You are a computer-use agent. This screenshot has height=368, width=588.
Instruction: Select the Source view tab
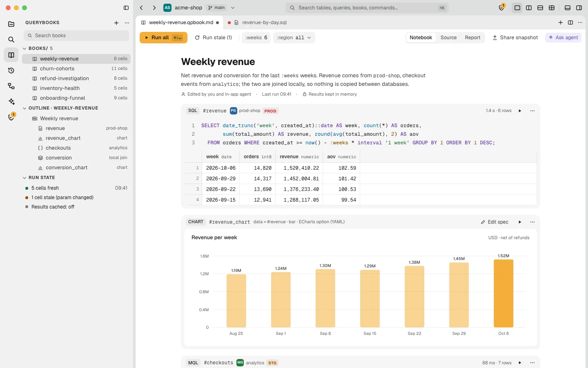pyautogui.click(x=448, y=38)
